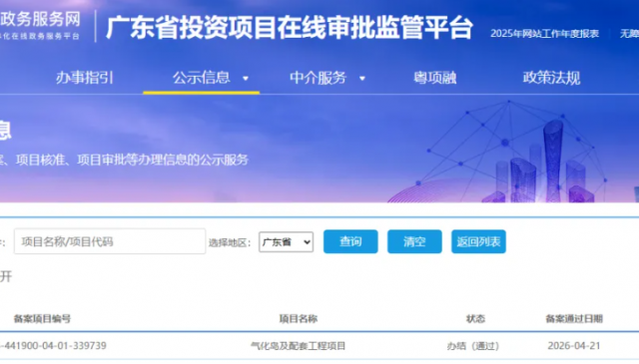Click the 办结（通过） status cell

point(472,346)
